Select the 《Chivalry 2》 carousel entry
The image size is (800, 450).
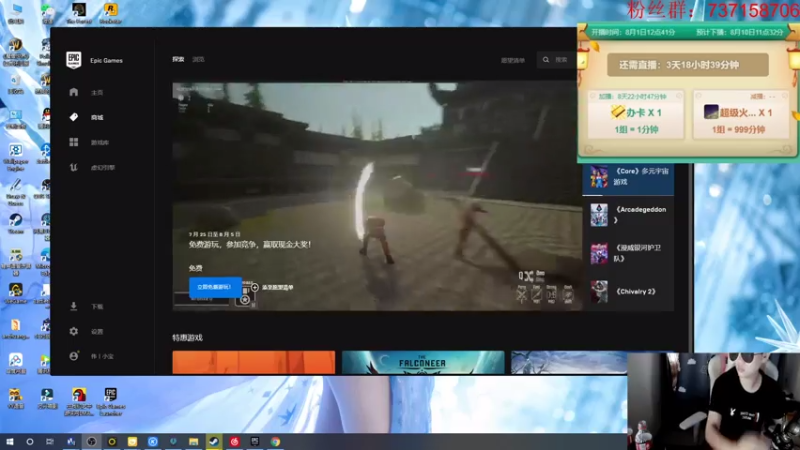click(x=628, y=291)
